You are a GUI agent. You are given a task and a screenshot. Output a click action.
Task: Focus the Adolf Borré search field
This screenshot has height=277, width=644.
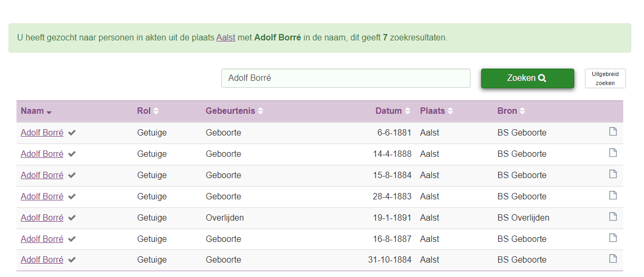346,78
